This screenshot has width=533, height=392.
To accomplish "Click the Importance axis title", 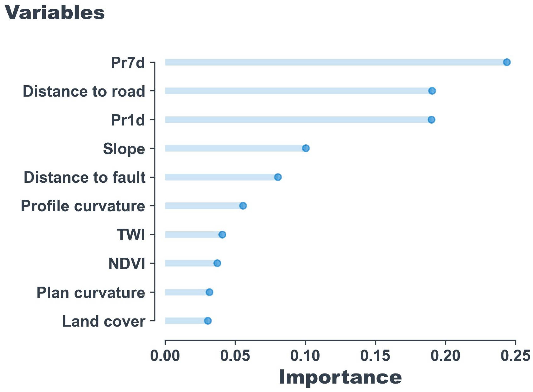I will pyautogui.click(x=340, y=377).
